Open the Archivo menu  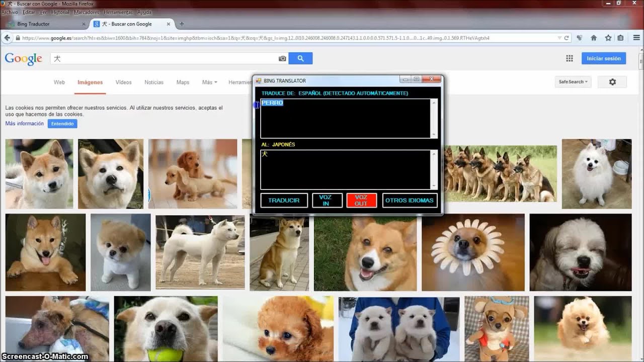coord(10,12)
